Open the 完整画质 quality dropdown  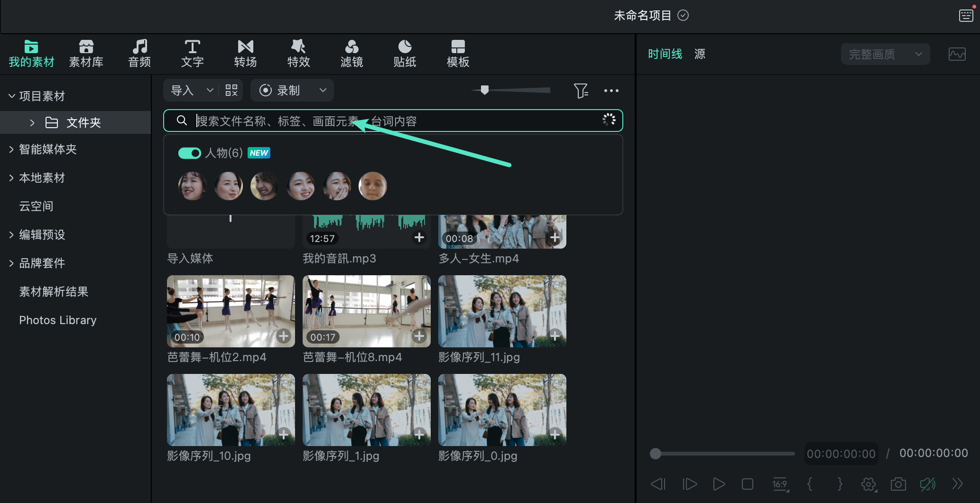(885, 54)
